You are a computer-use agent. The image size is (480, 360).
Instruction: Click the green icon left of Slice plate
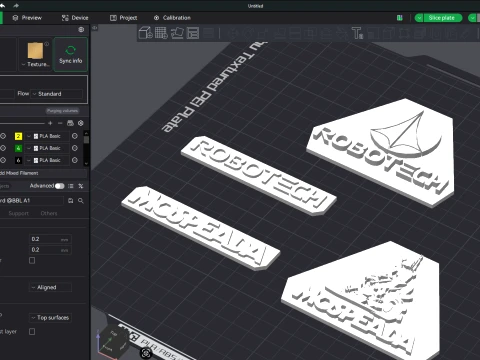pyautogui.click(x=400, y=18)
